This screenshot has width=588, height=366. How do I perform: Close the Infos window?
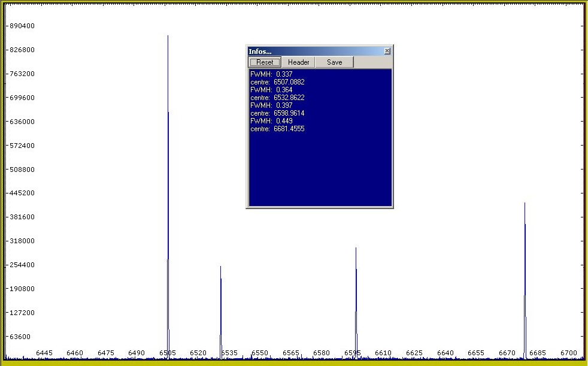pos(387,52)
